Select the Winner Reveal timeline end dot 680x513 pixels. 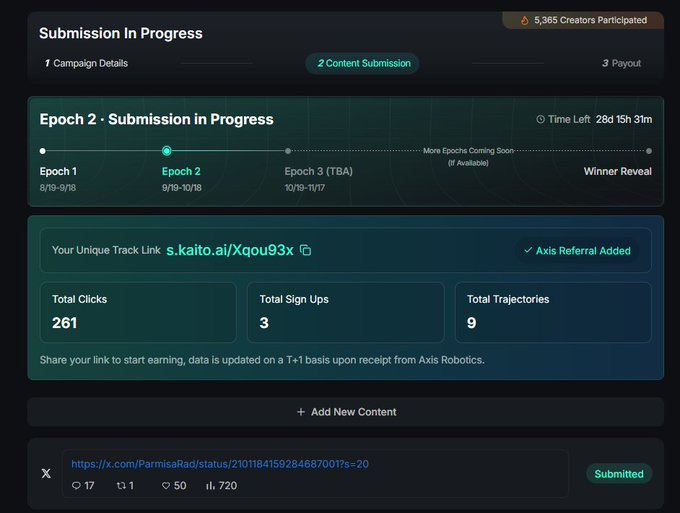649,151
